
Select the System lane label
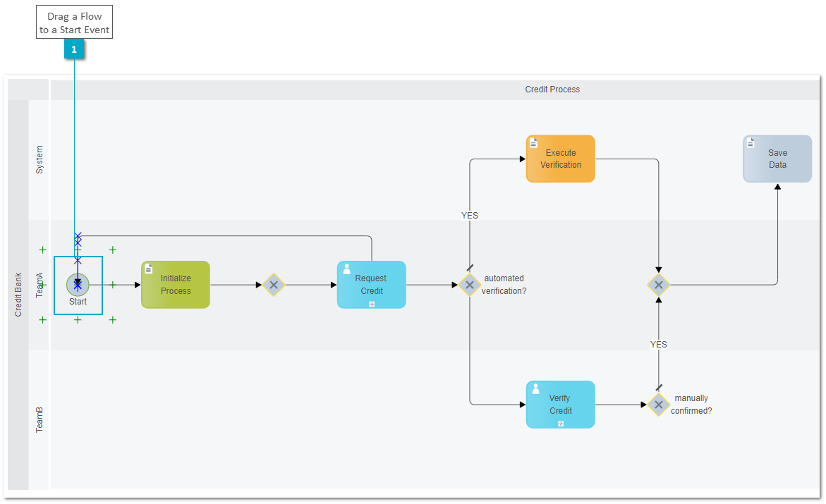(x=40, y=159)
